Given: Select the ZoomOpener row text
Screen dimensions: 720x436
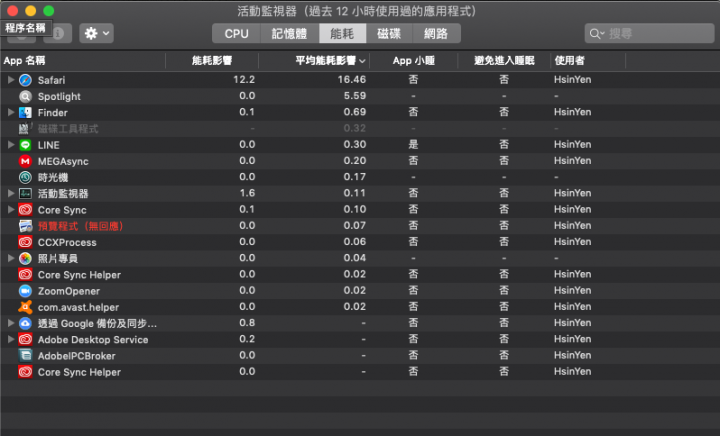Looking at the screenshot, I should point(69,291).
